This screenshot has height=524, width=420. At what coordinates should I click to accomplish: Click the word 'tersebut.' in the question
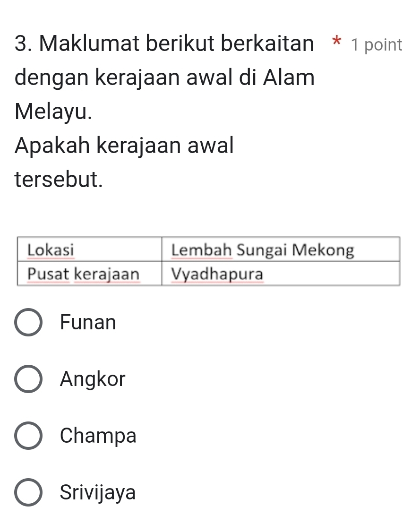(59, 180)
